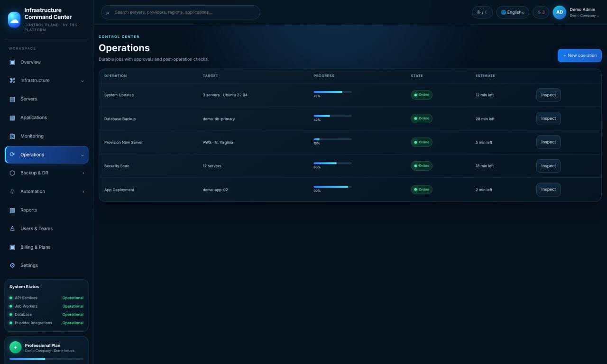Click the Reports sidebar icon

tap(12, 210)
